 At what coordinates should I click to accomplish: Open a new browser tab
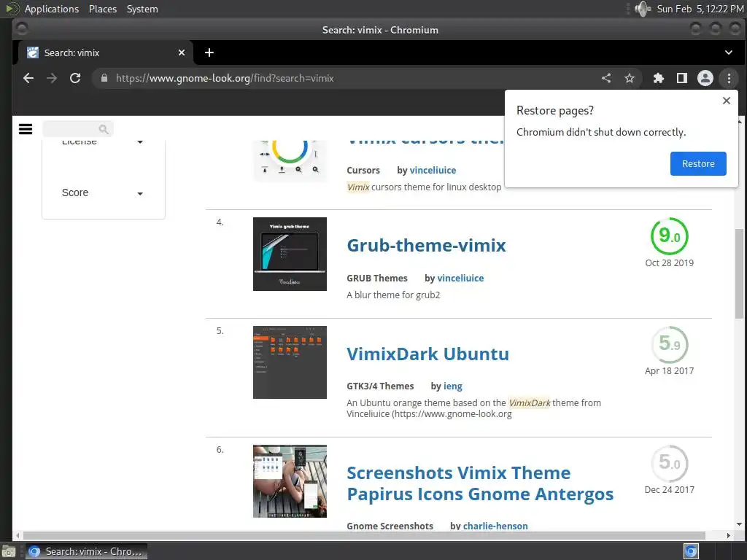[x=209, y=52]
